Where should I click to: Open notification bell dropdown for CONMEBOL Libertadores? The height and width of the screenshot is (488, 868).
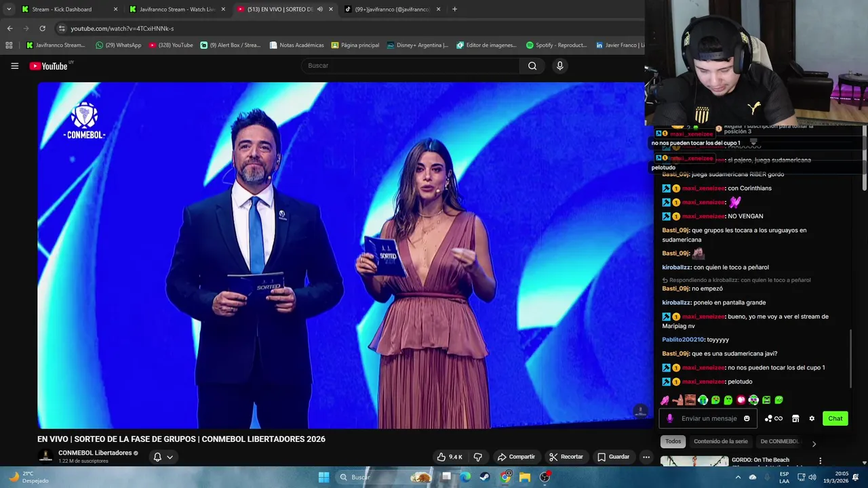(163, 457)
